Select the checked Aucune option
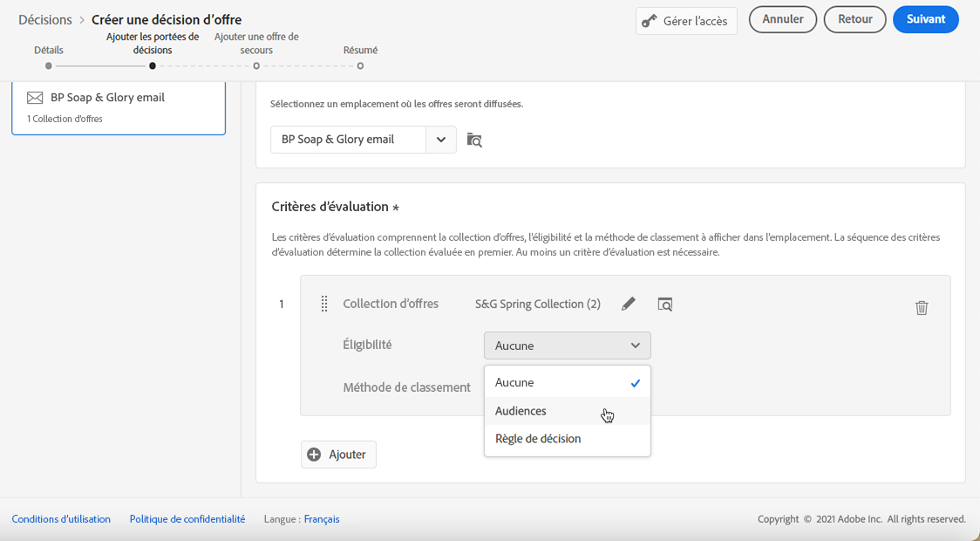Screen dimensions: 980x541 [x=515, y=382]
